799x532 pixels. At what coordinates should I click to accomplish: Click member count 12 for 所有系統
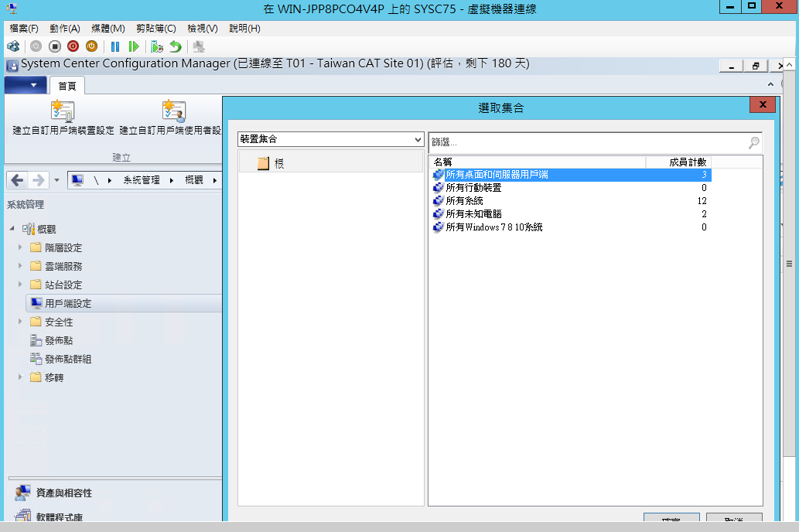click(x=702, y=201)
